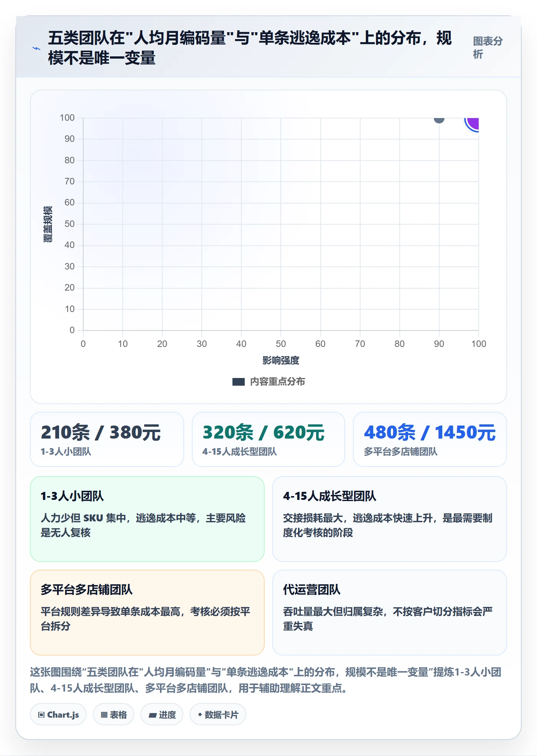The height and width of the screenshot is (756, 537).
Task: Select the description starting 吞吐量最大但归属复杂
Action: [388, 619]
